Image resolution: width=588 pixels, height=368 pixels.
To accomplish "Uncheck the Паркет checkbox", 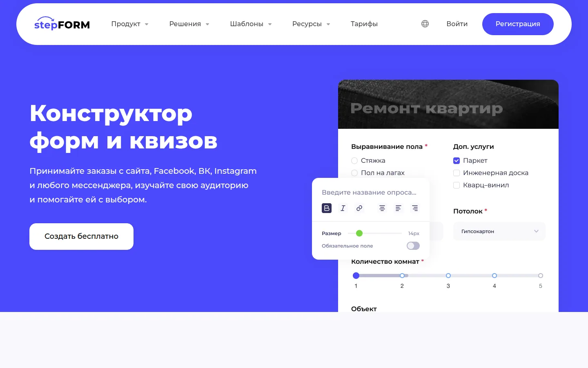I will pos(457,161).
